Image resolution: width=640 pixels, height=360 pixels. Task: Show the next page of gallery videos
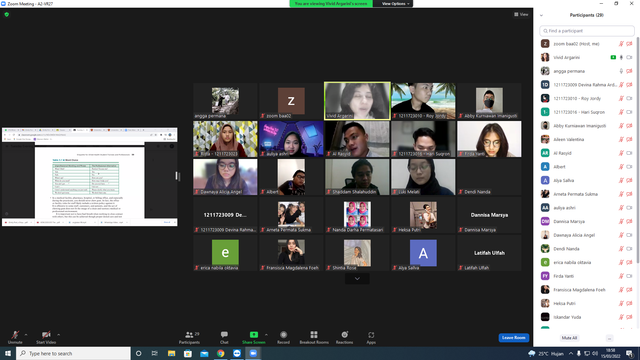[357, 278]
